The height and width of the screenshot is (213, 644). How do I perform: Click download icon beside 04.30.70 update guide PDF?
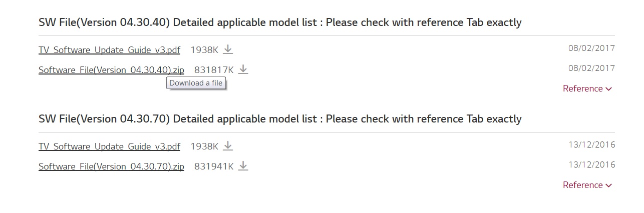(228, 146)
